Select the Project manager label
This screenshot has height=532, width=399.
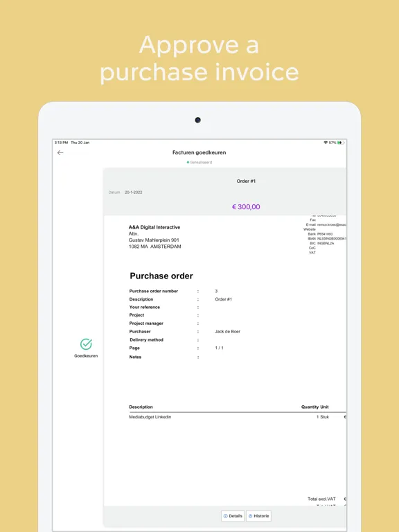click(146, 323)
